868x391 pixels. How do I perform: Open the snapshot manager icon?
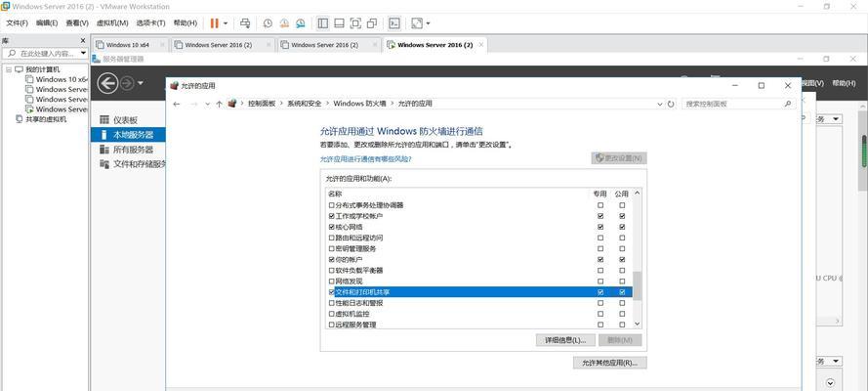300,23
